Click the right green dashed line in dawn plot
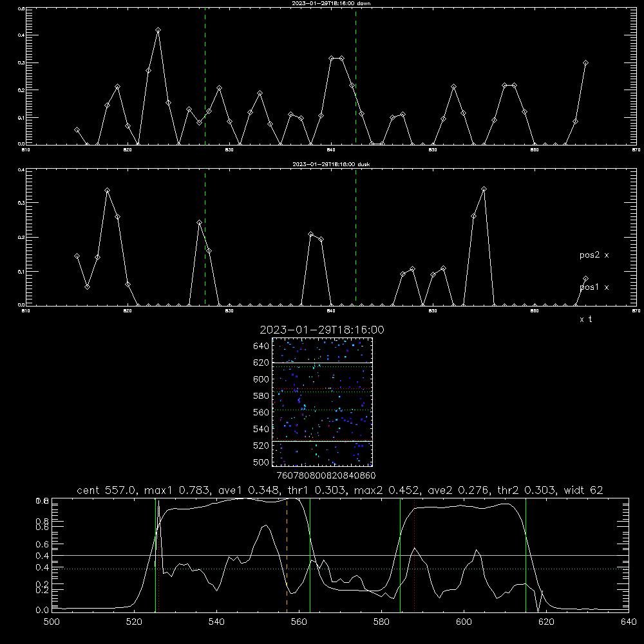The width and height of the screenshot is (644, 644). coord(355,76)
